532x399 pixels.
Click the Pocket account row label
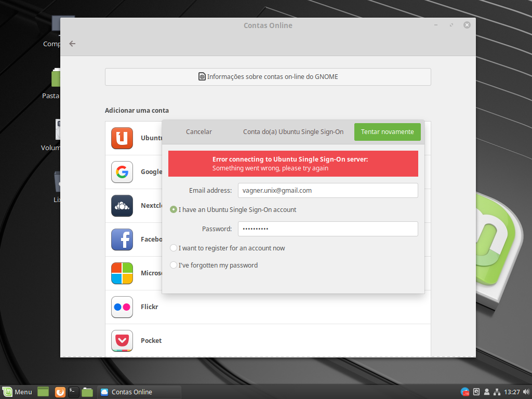[x=151, y=341]
